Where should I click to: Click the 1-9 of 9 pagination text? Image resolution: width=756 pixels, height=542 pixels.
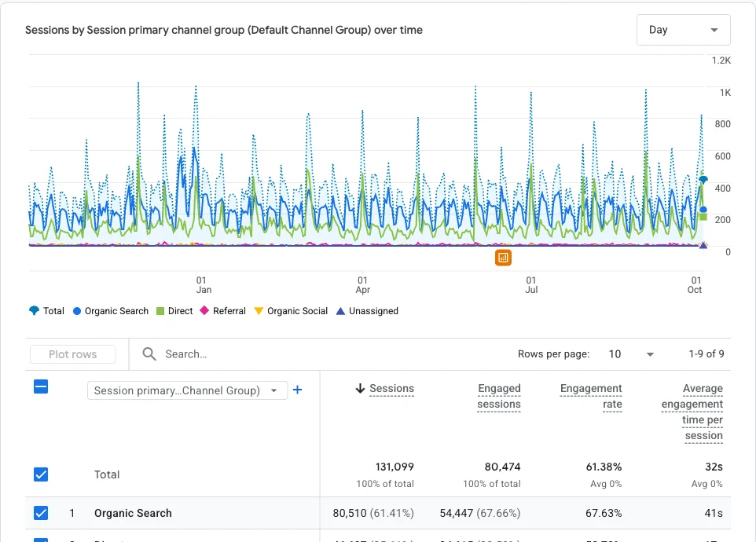[x=706, y=353]
